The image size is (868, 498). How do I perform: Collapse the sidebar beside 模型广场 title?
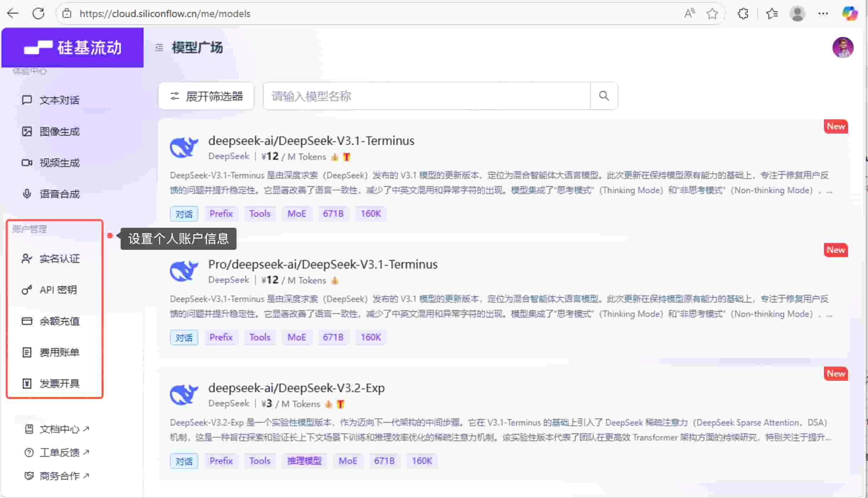pos(159,48)
